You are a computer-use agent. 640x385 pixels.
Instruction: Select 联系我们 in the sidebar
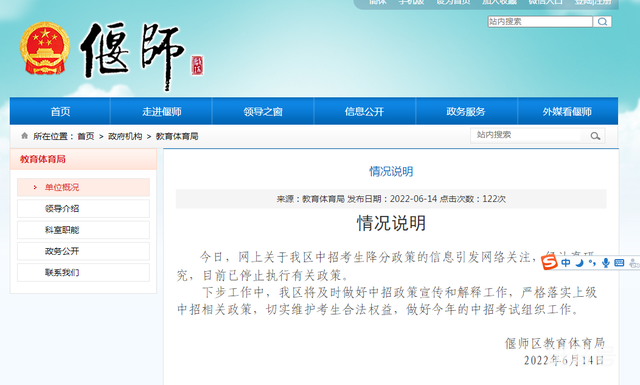coord(83,272)
